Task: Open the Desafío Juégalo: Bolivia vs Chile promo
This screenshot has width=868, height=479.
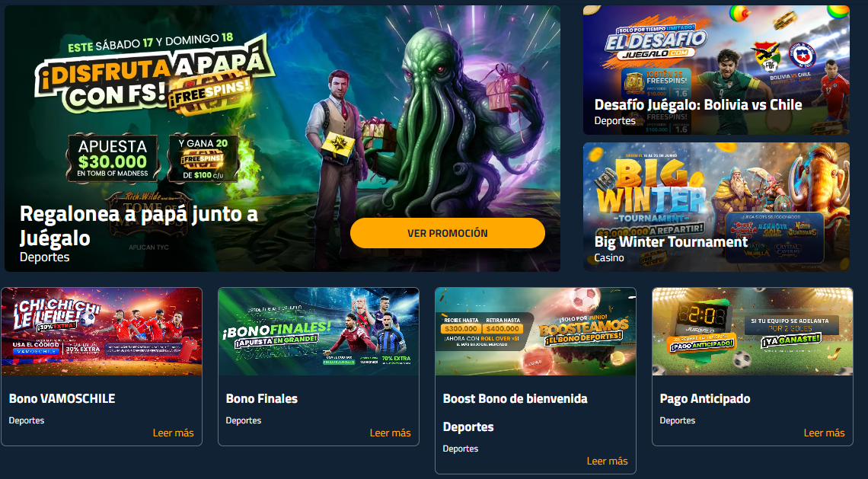Action: pos(716,70)
